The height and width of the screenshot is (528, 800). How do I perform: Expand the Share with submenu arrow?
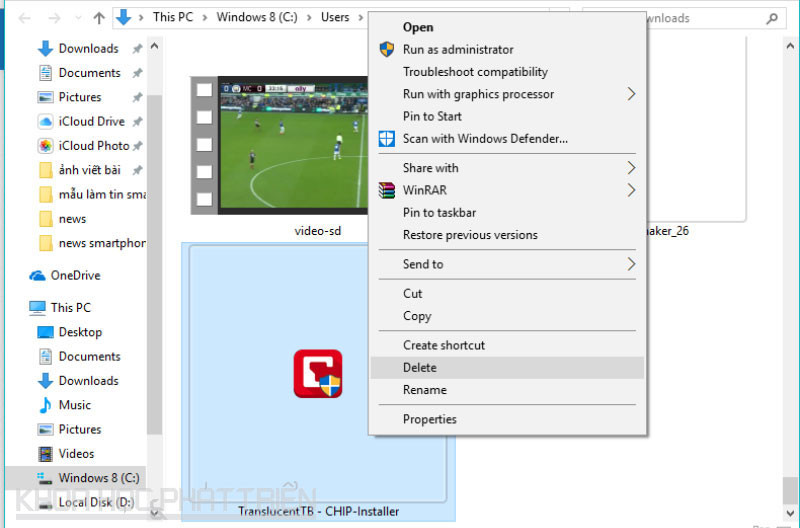[631, 168]
